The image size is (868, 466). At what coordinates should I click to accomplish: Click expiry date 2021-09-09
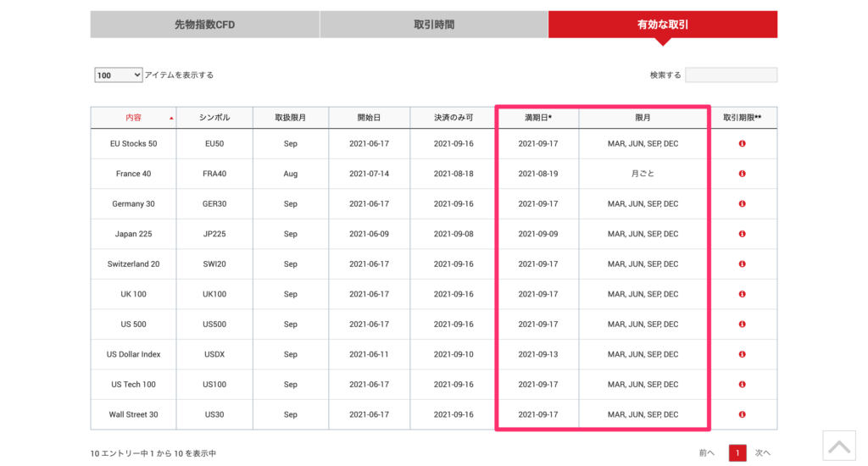click(538, 234)
